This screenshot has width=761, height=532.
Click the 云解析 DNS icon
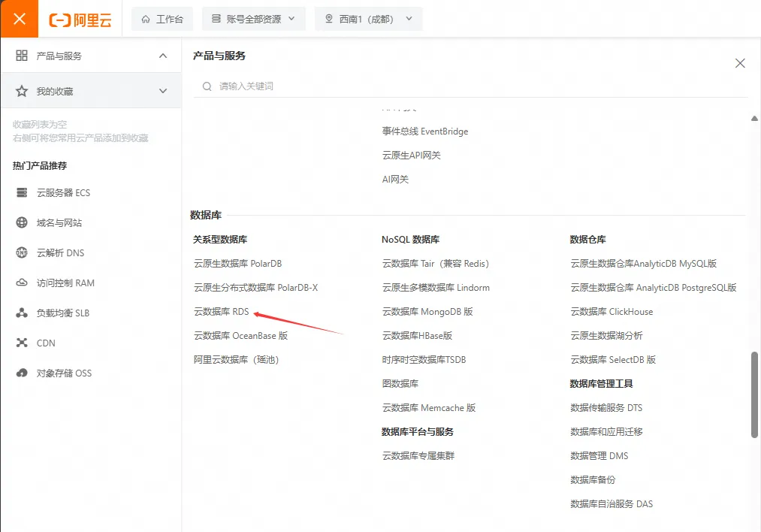22,252
